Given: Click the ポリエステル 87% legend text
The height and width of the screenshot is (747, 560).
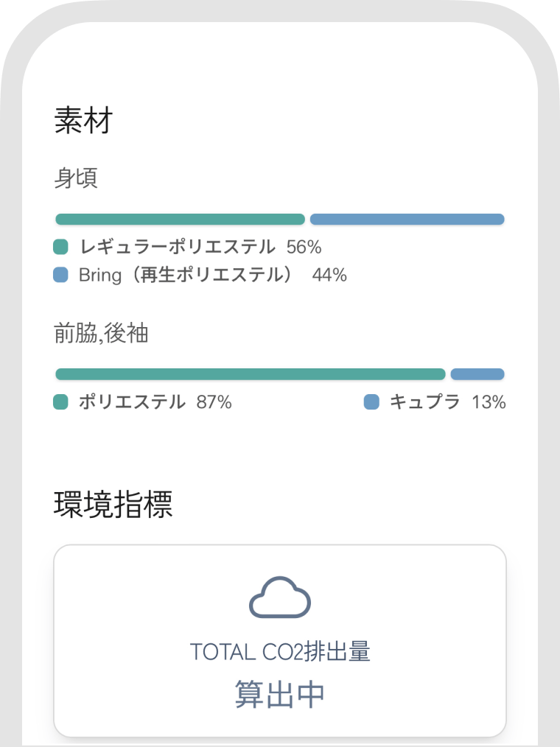Looking at the screenshot, I should tap(155, 401).
